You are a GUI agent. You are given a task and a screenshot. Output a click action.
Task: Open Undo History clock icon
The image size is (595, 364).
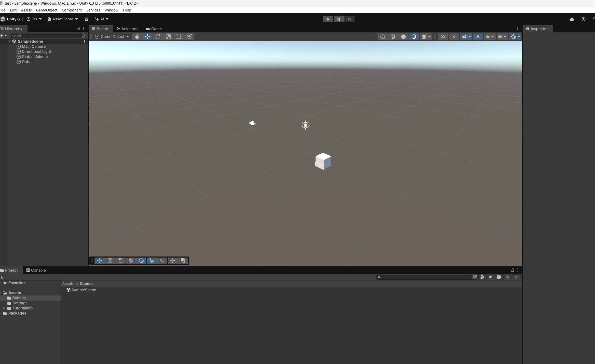(583, 19)
